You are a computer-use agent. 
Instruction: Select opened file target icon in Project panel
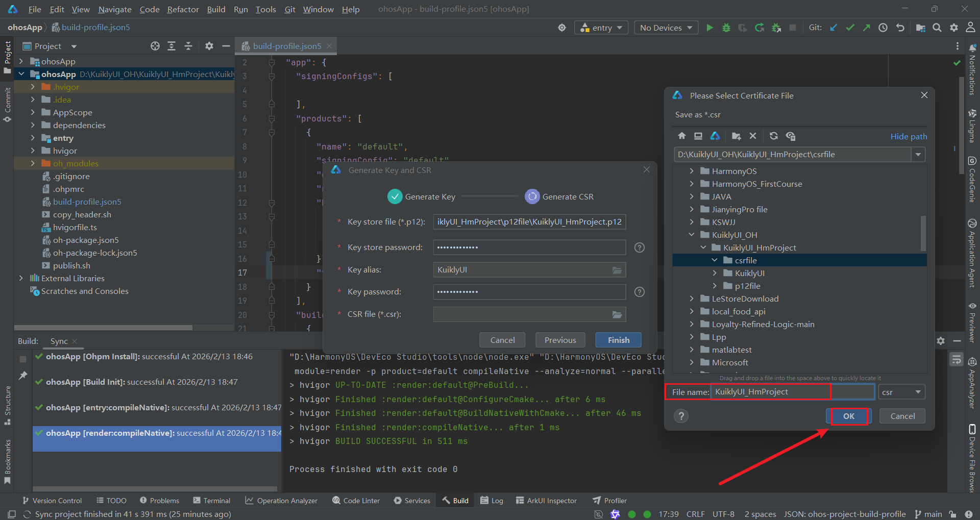tap(155, 46)
